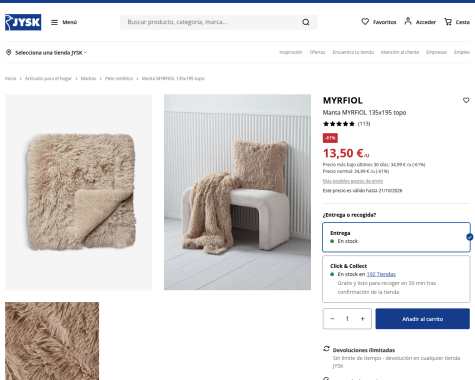Click the magnifying glass search icon
This screenshot has height=380, width=475.
pyautogui.click(x=306, y=22)
